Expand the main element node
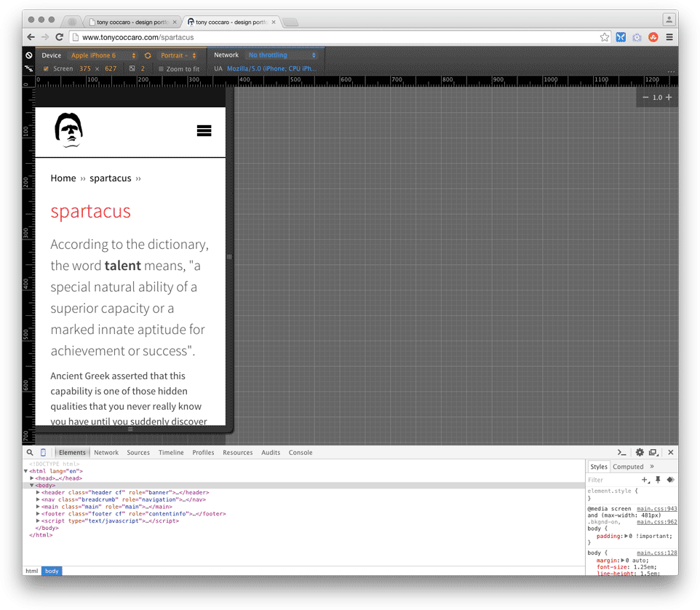Image resolution: width=700 pixels, height=610 pixels. click(38, 507)
